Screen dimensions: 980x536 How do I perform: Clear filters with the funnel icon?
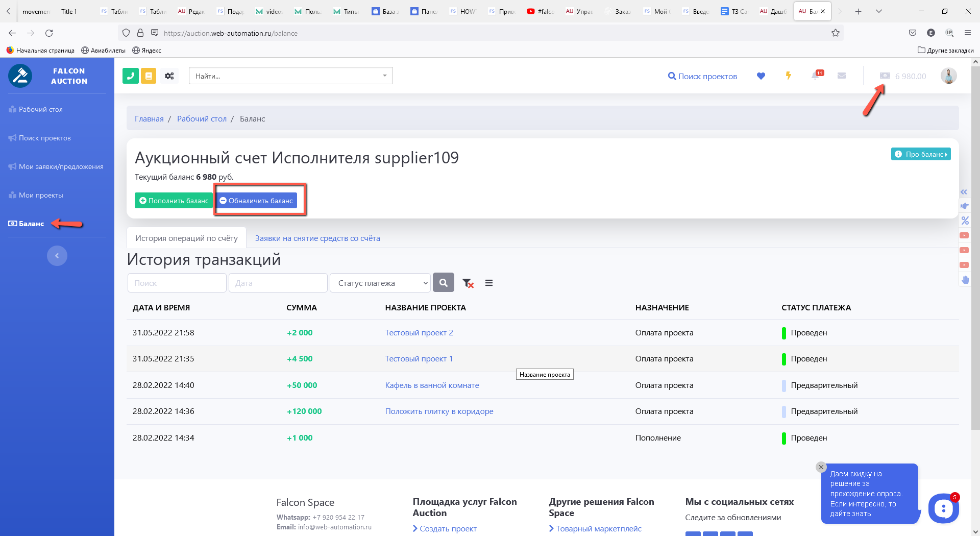[468, 283]
